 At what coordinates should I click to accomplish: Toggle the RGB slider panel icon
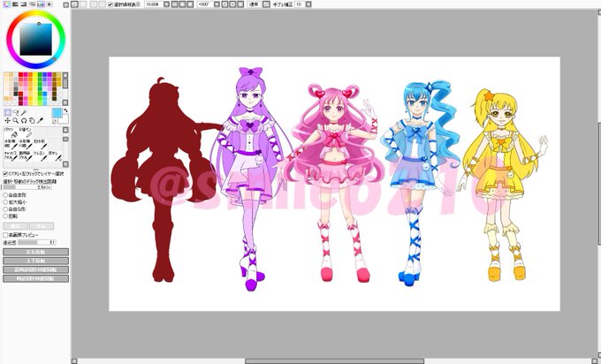tap(15, 4)
